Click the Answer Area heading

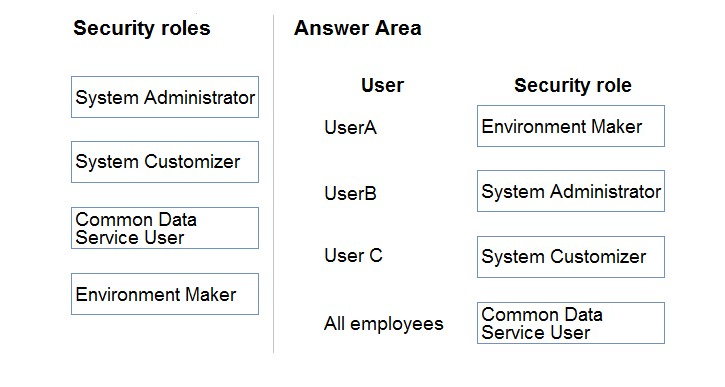pos(357,28)
